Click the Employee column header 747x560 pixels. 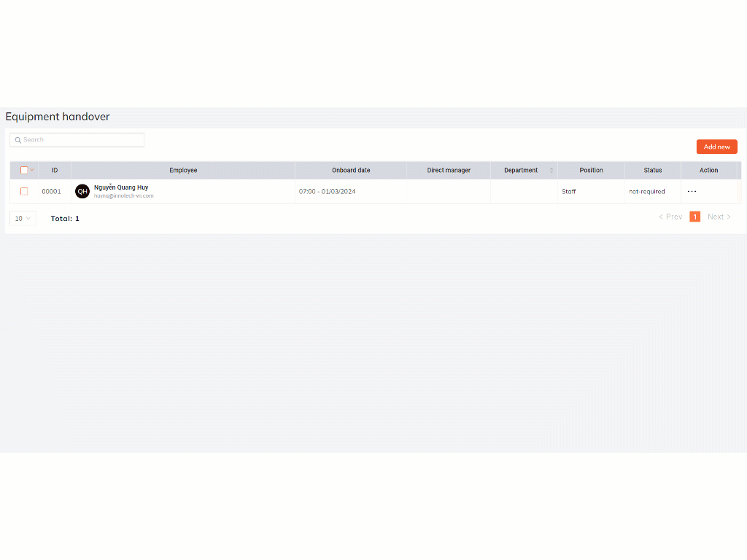[183, 171]
